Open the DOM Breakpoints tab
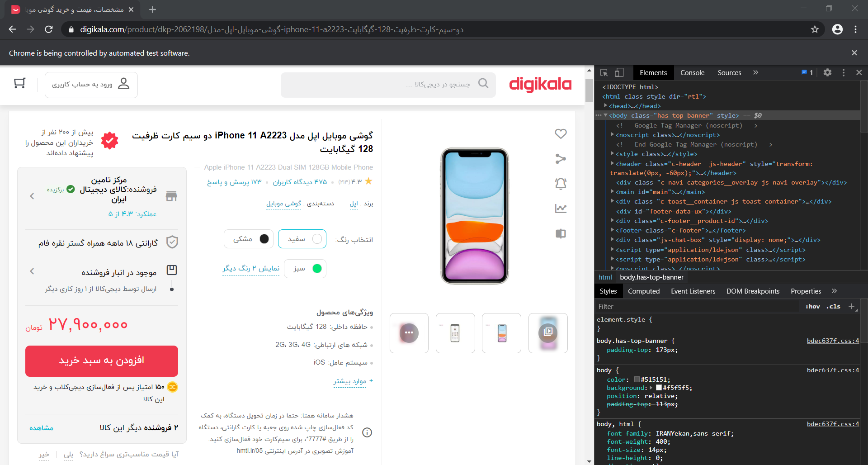 (x=753, y=291)
